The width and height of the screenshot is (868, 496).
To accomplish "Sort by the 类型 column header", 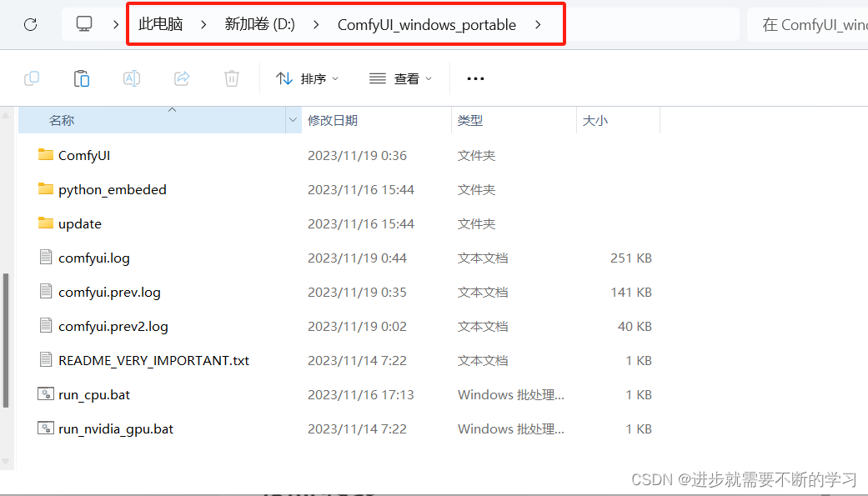I will pos(514,120).
